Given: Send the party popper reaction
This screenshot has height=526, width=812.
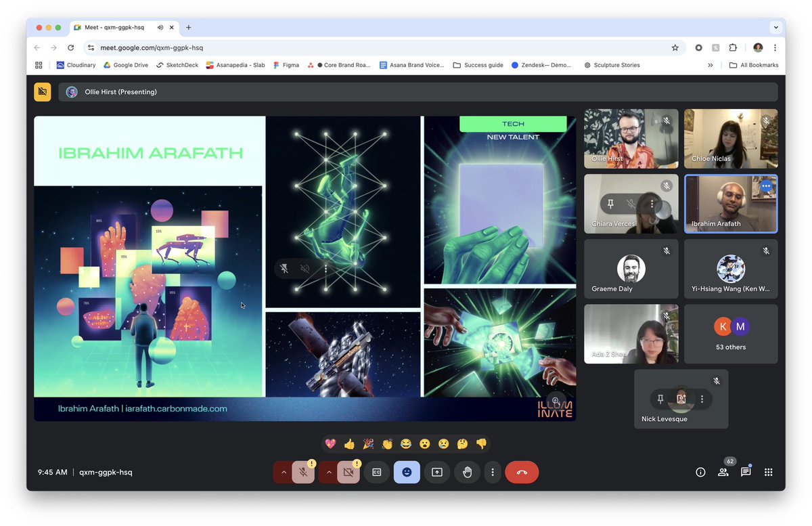Looking at the screenshot, I should pos(368,444).
